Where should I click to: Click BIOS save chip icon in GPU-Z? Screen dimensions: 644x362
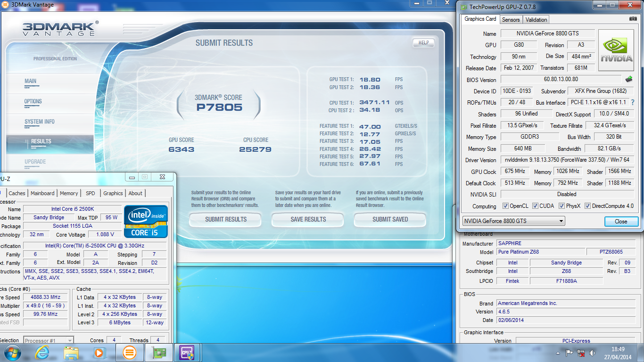pyautogui.click(x=628, y=79)
